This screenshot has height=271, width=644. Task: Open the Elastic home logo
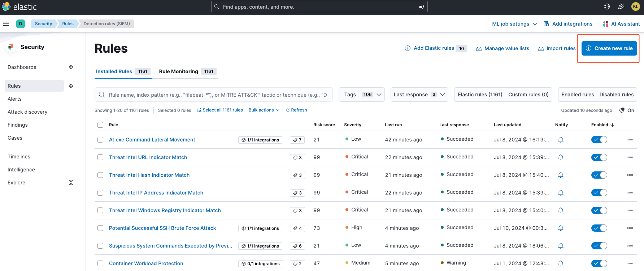(x=19, y=7)
